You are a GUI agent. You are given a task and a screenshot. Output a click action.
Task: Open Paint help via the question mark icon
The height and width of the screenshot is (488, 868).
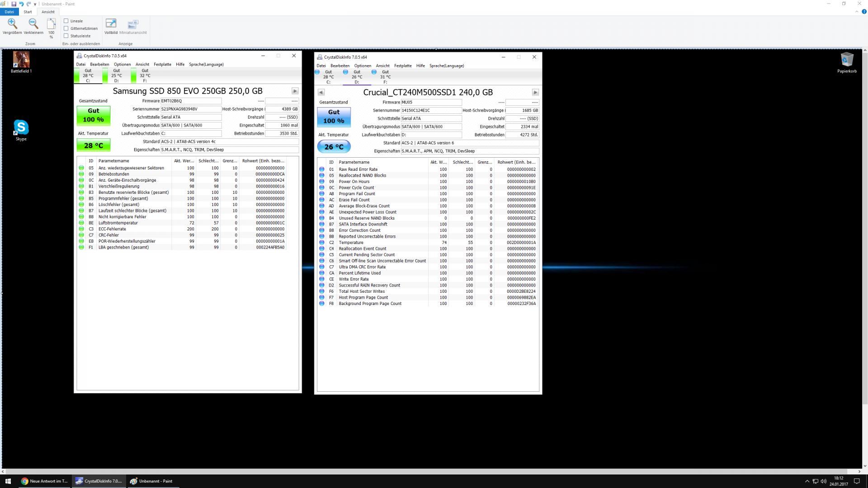point(864,12)
